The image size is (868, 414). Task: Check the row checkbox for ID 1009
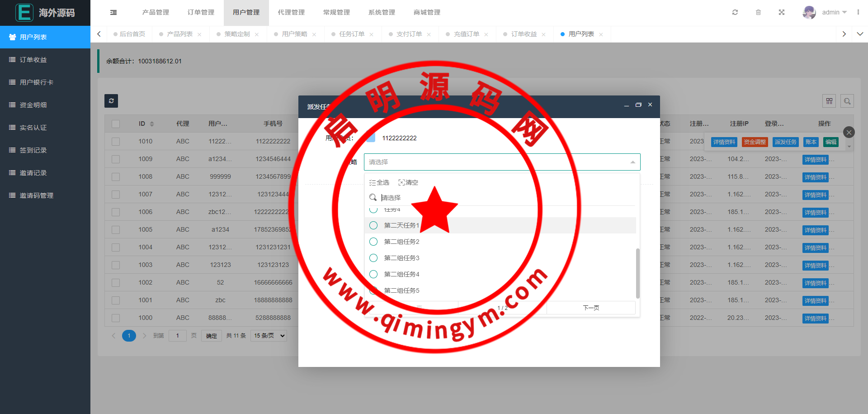click(x=116, y=159)
